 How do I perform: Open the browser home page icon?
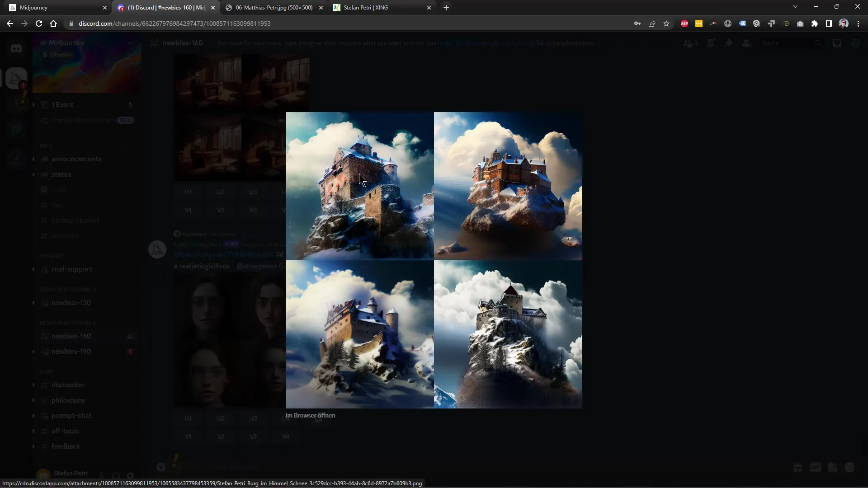coord(53,23)
